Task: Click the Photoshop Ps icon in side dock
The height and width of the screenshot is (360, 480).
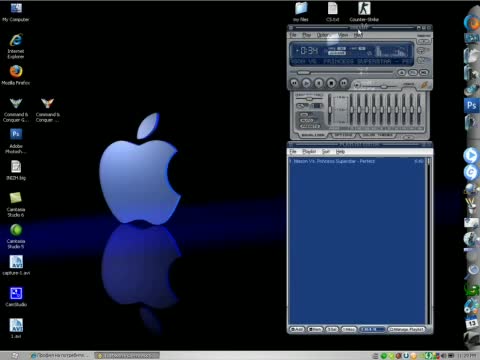Action: tap(471, 106)
